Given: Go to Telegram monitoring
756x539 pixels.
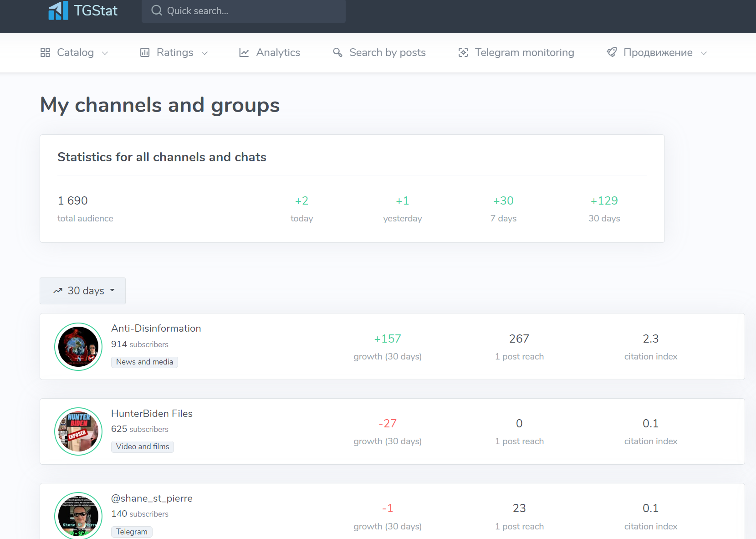Looking at the screenshot, I should [x=524, y=52].
